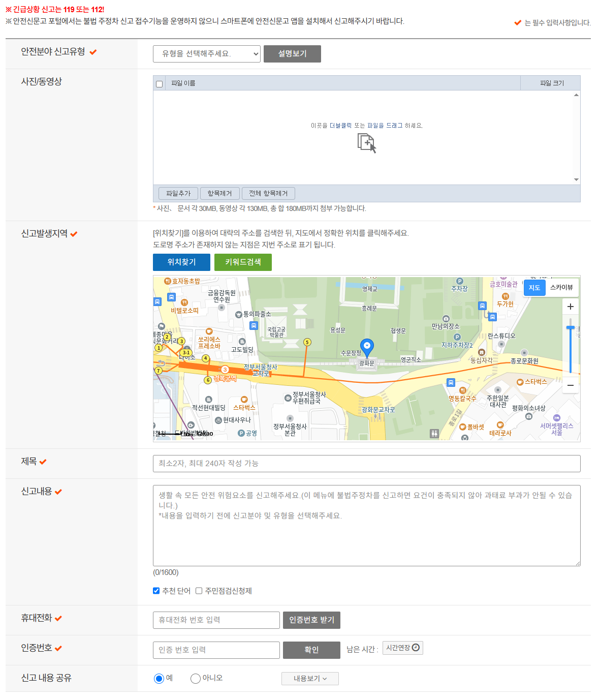Click the file drag-and-drop upload icon
This screenshot has height=700, width=600.
(x=366, y=143)
